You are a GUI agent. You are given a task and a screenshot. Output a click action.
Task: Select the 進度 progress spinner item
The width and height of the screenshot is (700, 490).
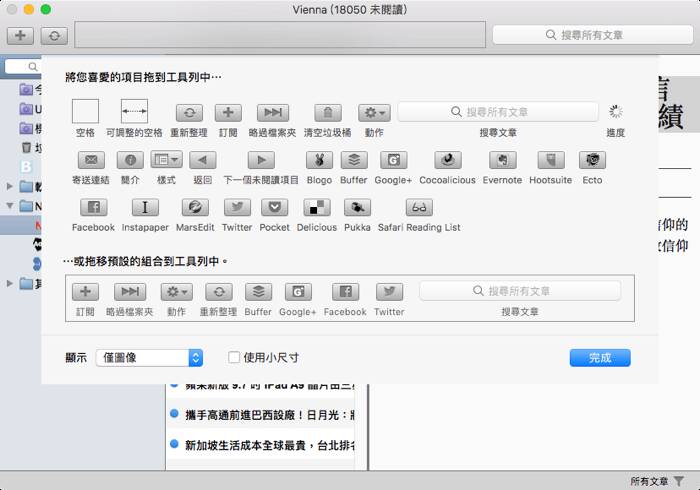[616, 112]
